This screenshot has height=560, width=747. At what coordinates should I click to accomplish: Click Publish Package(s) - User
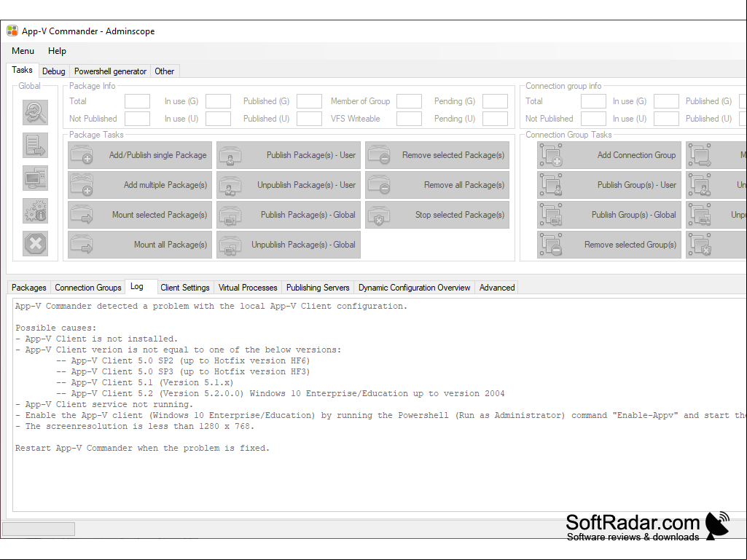[x=288, y=155]
